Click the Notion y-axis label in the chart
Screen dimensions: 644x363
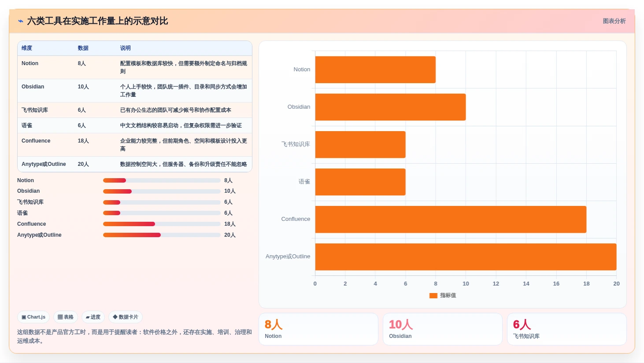[x=302, y=70]
